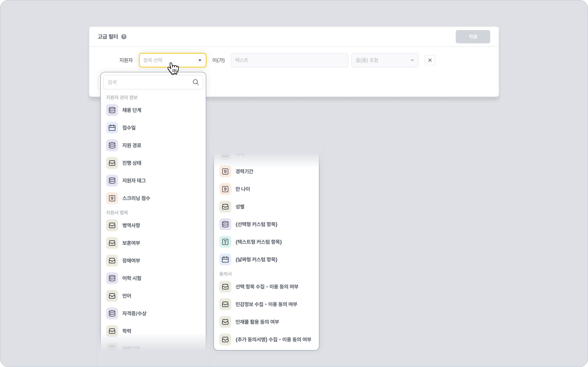
Task: Choose the 어학 시험 option
Action: pos(132,278)
